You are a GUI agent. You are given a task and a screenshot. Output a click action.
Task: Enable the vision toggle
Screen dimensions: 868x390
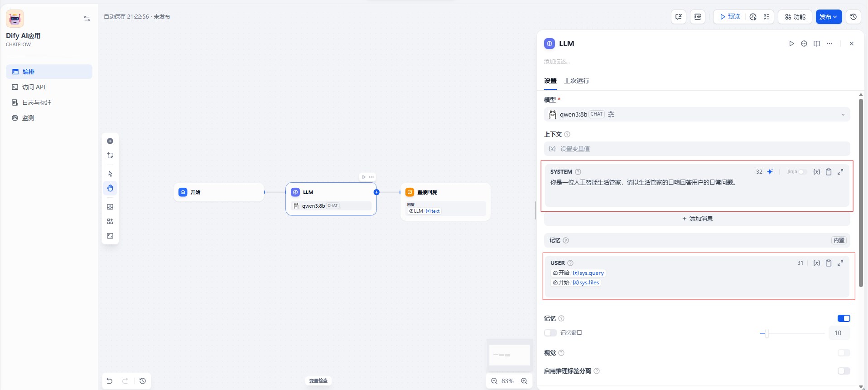844,353
